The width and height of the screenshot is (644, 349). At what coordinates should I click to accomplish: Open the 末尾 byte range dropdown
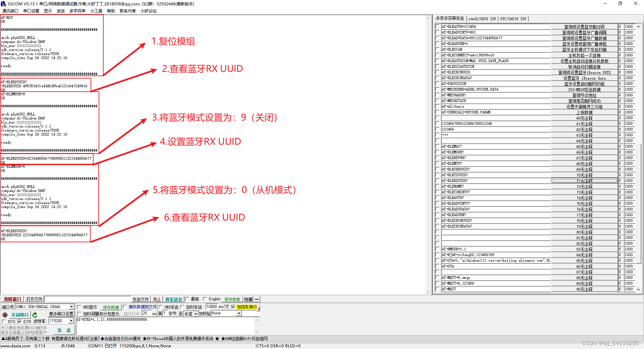point(196,314)
